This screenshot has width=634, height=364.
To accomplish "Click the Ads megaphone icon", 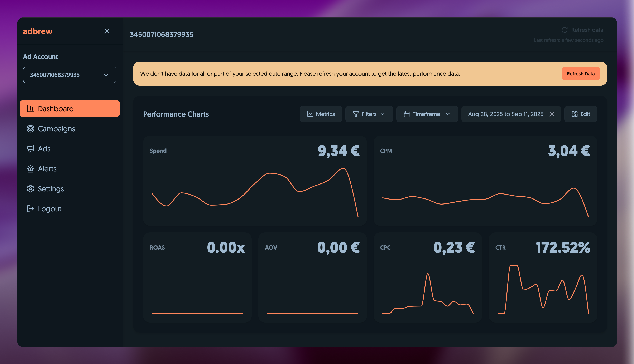I will pyautogui.click(x=30, y=148).
